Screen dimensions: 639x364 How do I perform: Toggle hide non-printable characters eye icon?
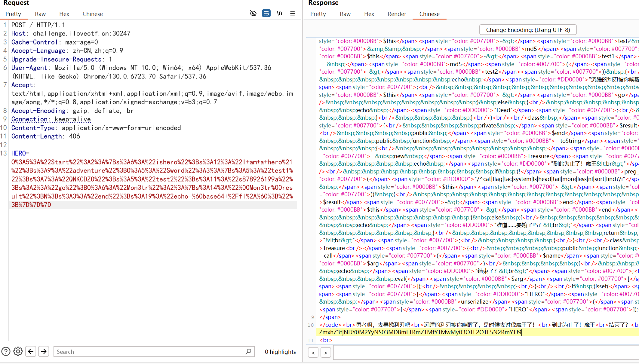coord(253,14)
